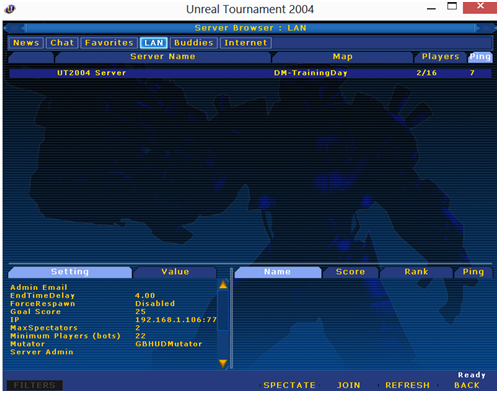Viewport: 499px width, 393px height.
Task: Join the selected server
Action: 348,385
